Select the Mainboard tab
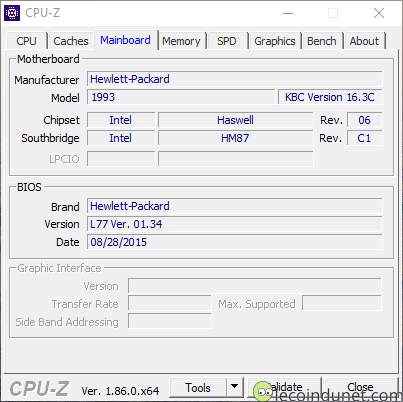This screenshot has width=403, height=402. click(126, 40)
